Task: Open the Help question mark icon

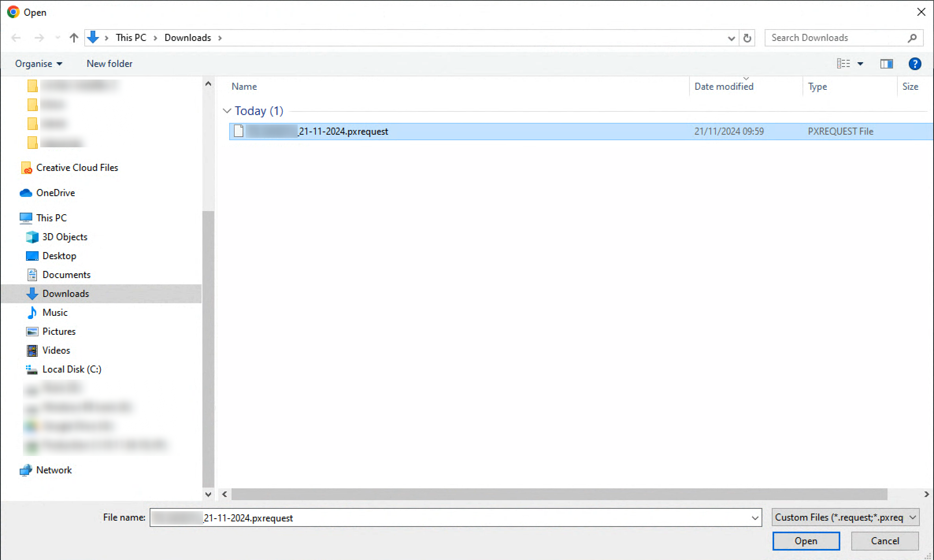Action: pos(914,64)
